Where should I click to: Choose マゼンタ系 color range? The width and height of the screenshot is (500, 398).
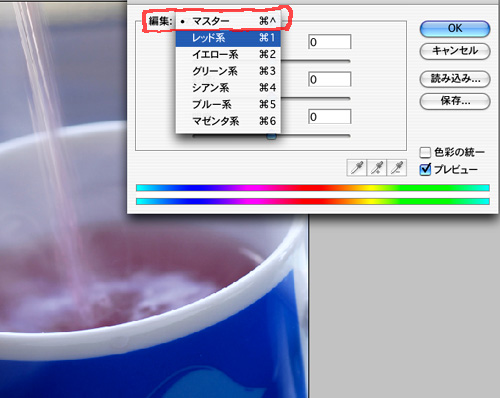click(x=228, y=121)
